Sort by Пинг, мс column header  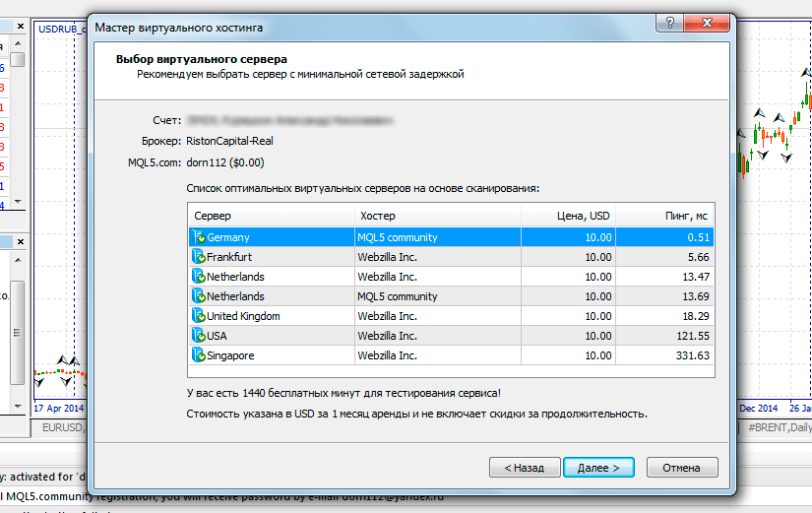[x=665, y=216]
